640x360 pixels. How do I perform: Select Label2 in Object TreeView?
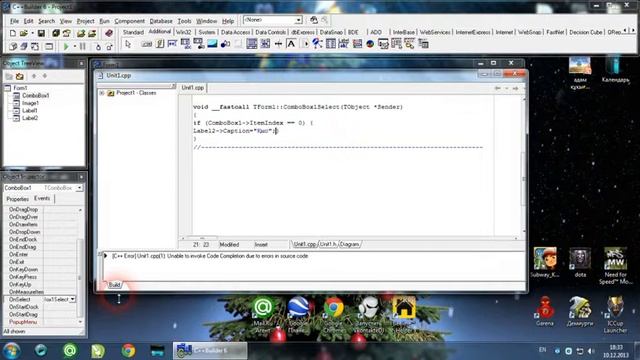point(30,118)
